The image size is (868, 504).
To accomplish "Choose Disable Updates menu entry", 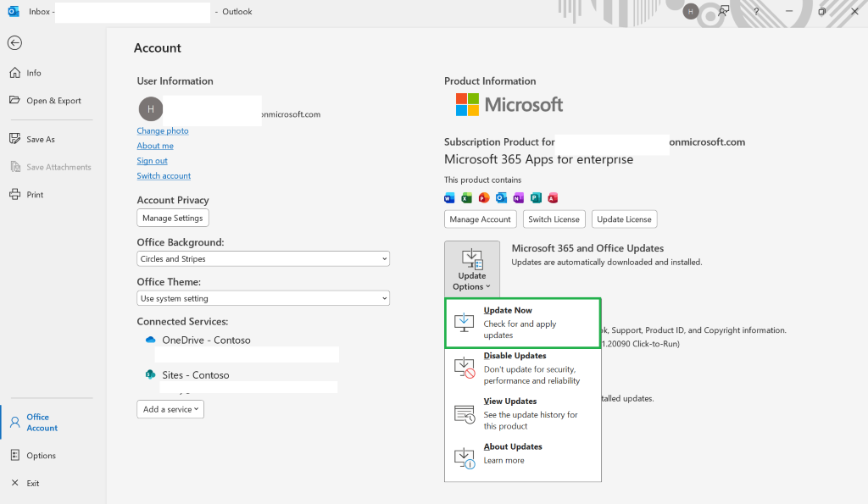I will click(522, 368).
